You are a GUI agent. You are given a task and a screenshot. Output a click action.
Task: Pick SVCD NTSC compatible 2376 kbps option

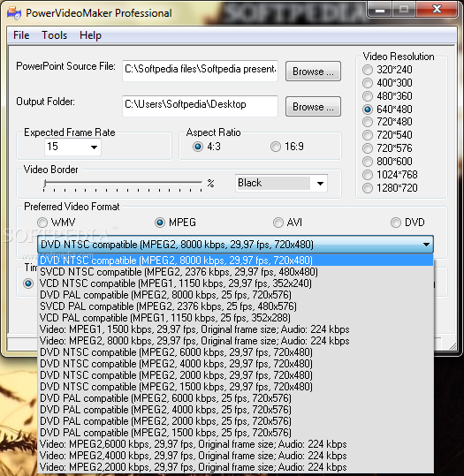pos(235,272)
